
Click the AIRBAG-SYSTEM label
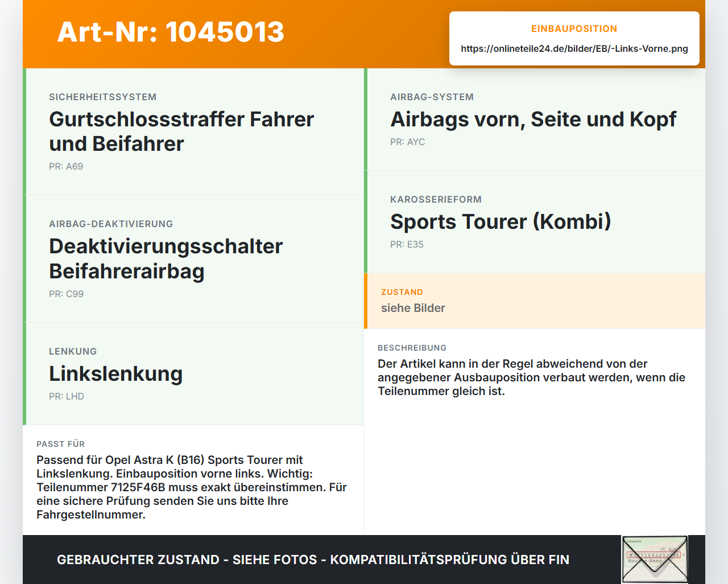tap(432, 97)
